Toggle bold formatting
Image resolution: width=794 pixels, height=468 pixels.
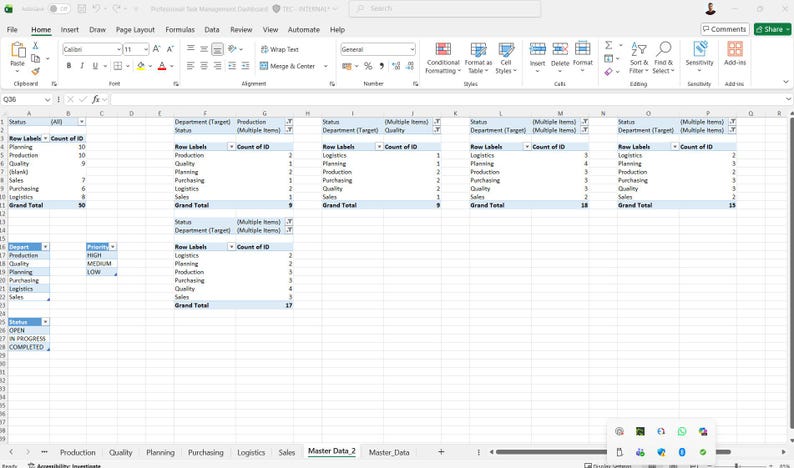[69, 66]
